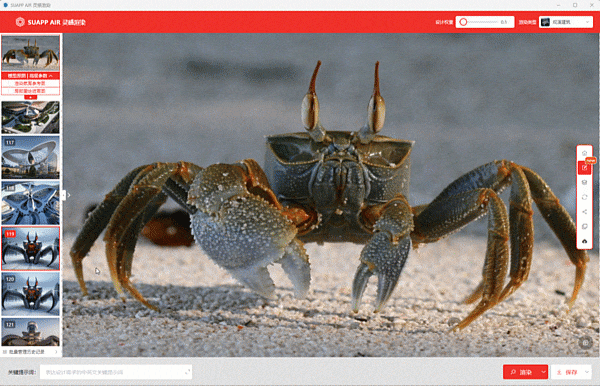This screenshot has height=386, width=600.
Task: Collapse the left thumbnail panel arrow
Action: click(x=64, y=195)
